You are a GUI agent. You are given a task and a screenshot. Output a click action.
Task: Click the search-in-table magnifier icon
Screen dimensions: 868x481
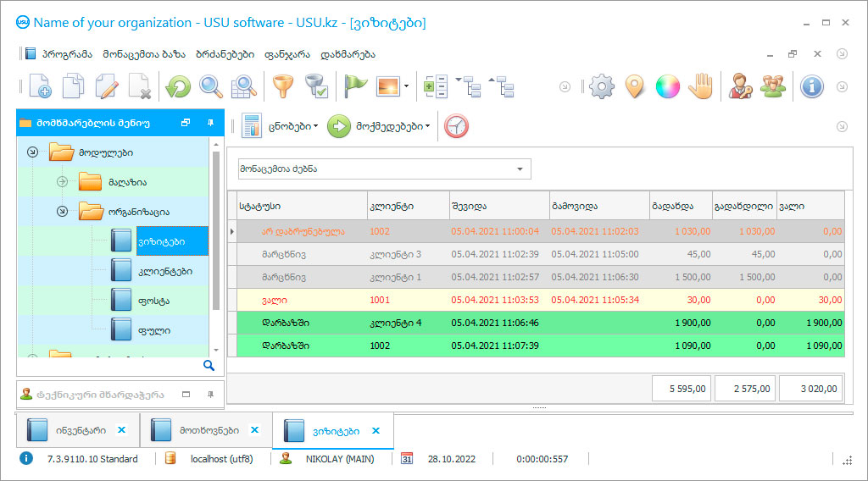click(243, 86)
